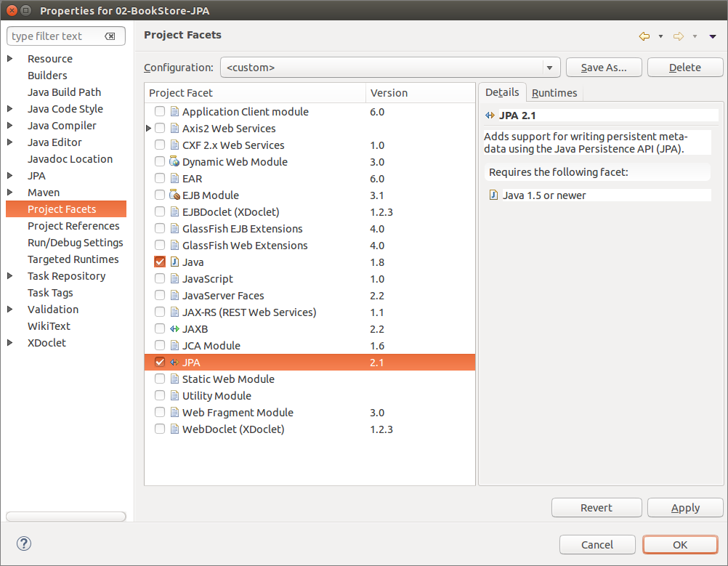Screen dimensions: 728x566
Task: Uncheck the Java facet checkbox
Action: pyautogui.click(x=160, y=262)
